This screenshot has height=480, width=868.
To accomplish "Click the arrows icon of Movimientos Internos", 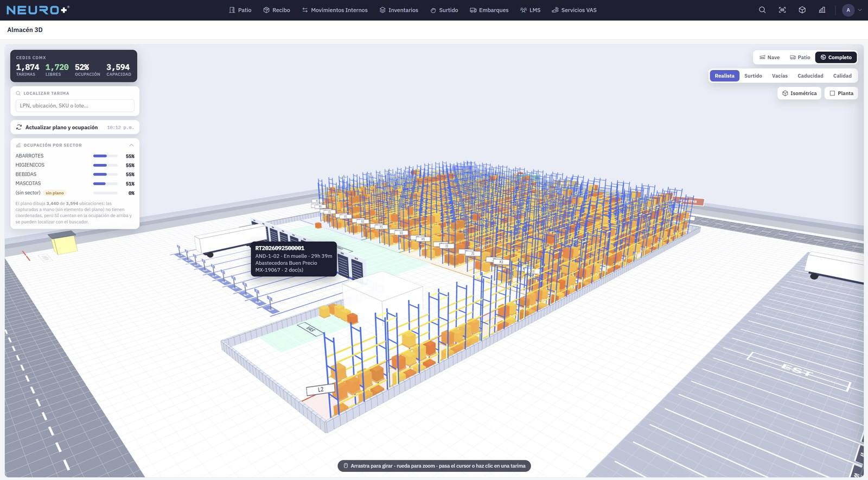I will pos(305,10).
